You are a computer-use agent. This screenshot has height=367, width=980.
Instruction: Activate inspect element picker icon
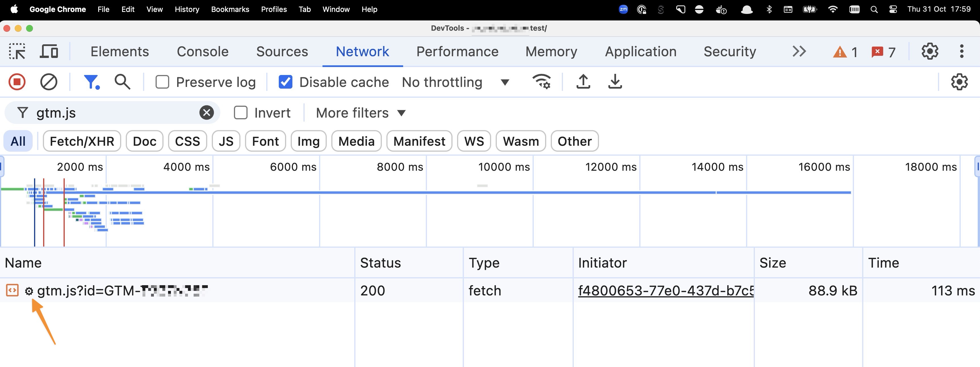pyautogui.click(x=17, y=51)
